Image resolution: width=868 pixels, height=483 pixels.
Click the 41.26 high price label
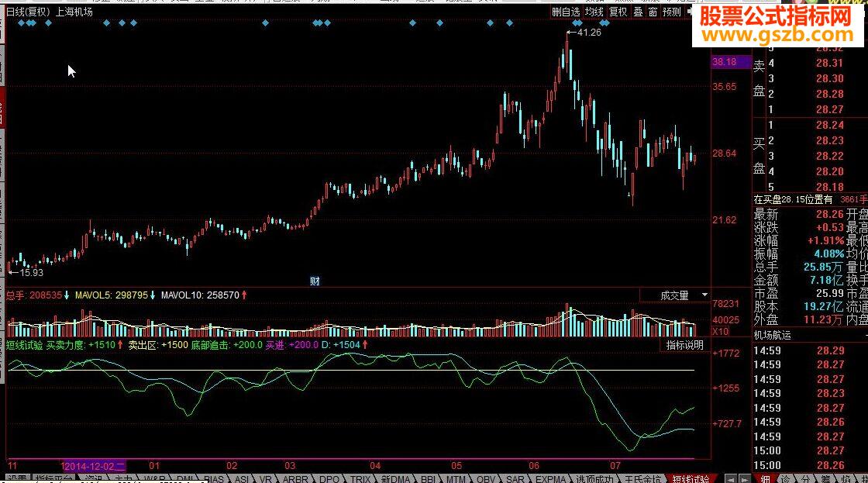589,32
